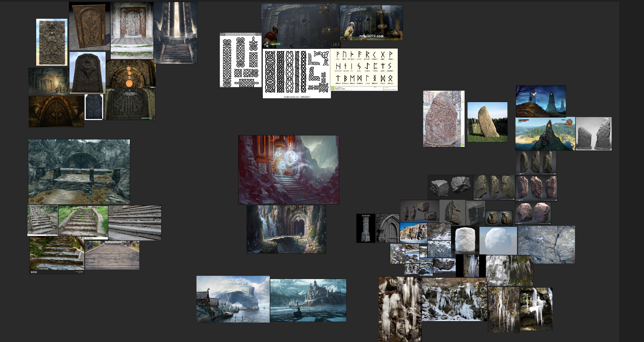Select the stone pillar on black background

(366, 228)
